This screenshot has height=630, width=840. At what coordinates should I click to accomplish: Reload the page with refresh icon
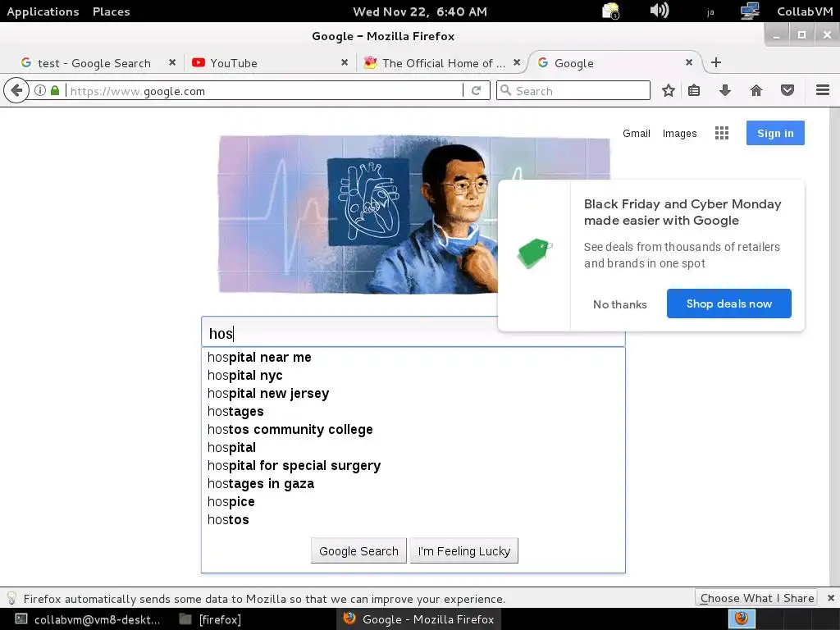pos(476,90)
